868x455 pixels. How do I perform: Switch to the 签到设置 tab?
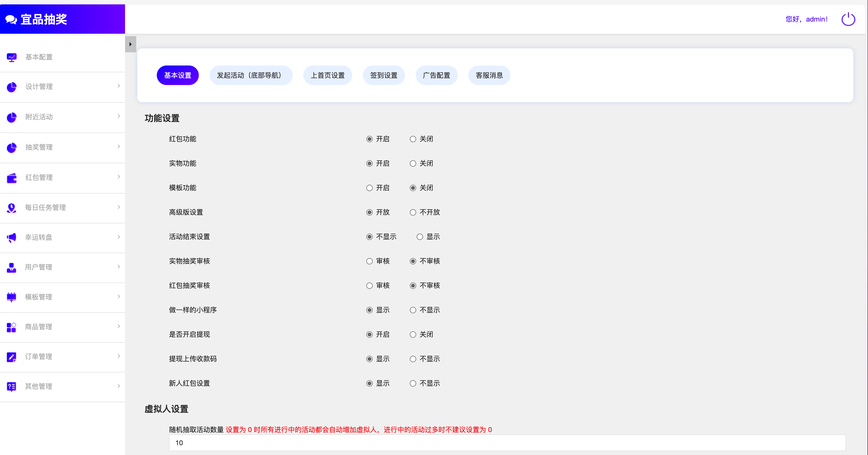tap(384, 75)
